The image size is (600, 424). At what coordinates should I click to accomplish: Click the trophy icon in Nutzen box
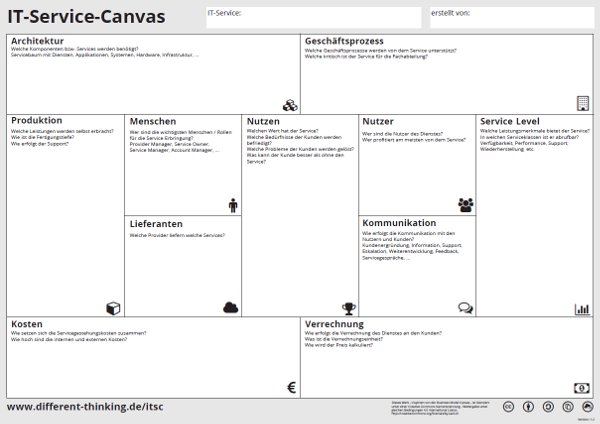click(x=348, y=308)
